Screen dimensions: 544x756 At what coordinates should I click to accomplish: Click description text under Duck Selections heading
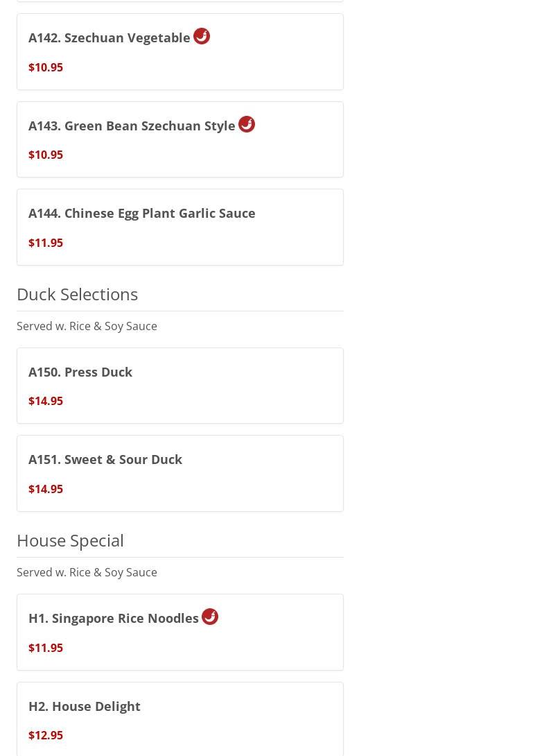(x=87, y=326)
